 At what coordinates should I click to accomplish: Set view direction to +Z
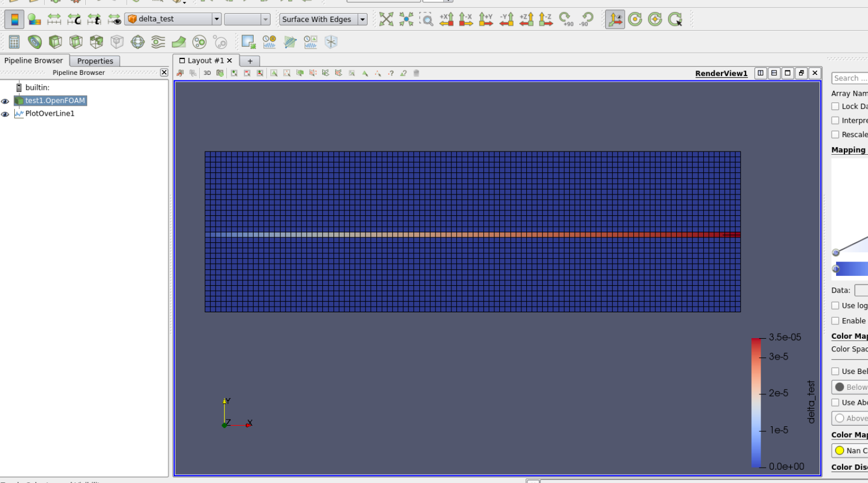pyautogui.click(x=526, y=19)
